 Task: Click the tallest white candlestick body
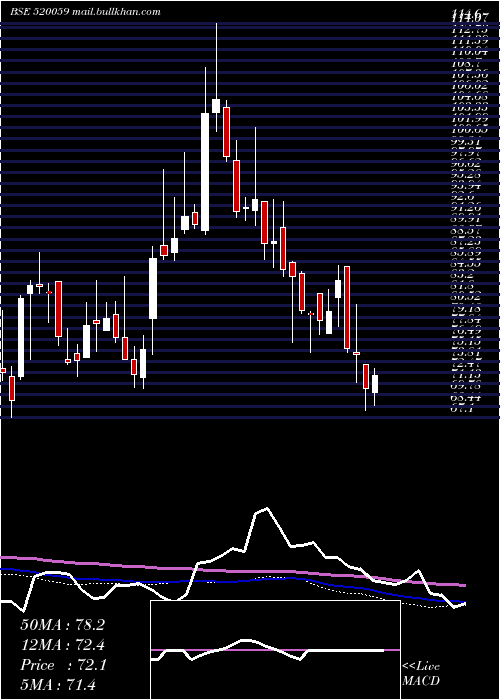(205, 172)
